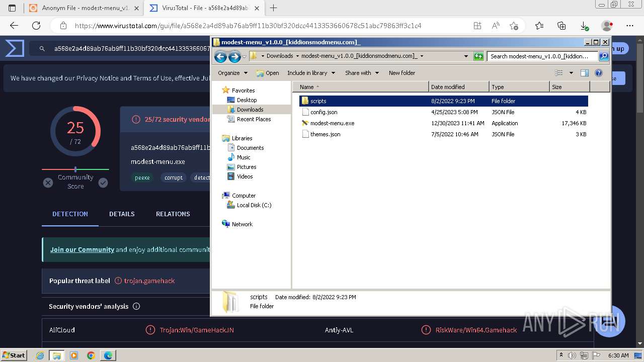Open address bar history dropdown arrow

click(x=466, y=56)
